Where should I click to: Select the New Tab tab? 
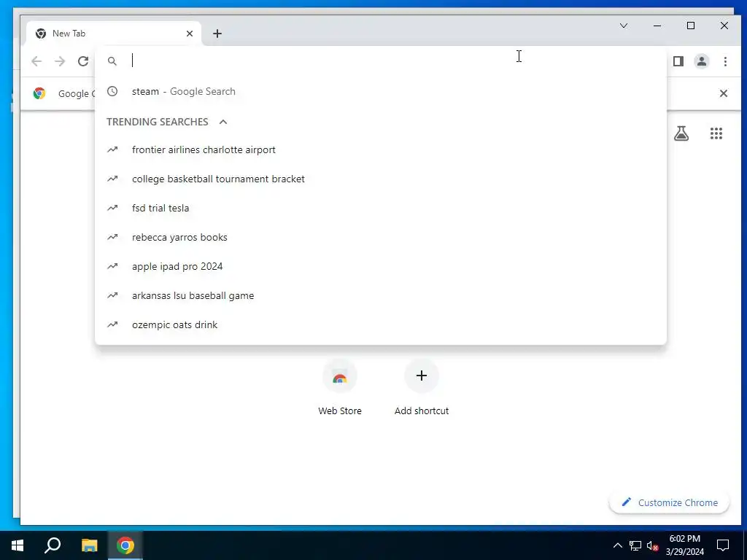point(115,34)
